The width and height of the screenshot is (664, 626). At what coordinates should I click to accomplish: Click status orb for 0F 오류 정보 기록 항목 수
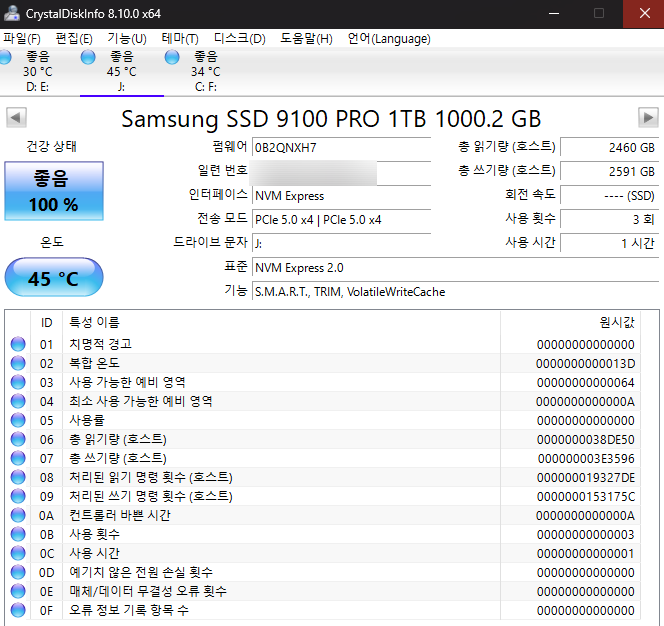pyautogui.click(x=18, y=610)
